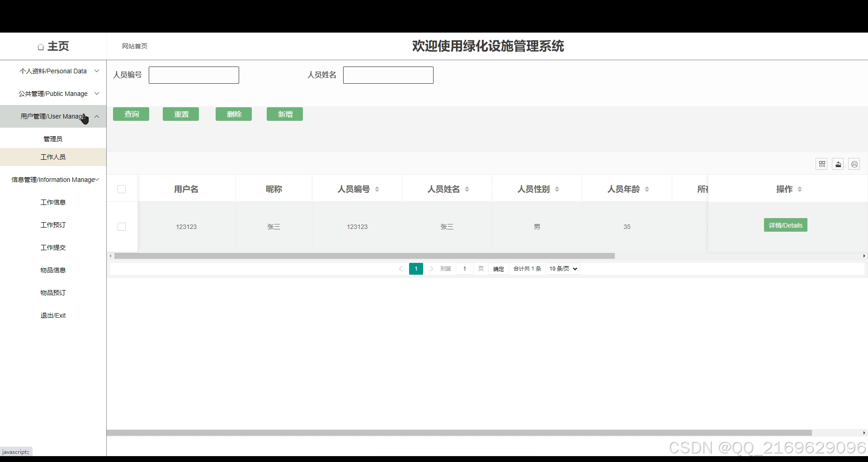868x462 pixels.
Task: Select 工作人员 submenu item
Action: (x=53, y=157)
